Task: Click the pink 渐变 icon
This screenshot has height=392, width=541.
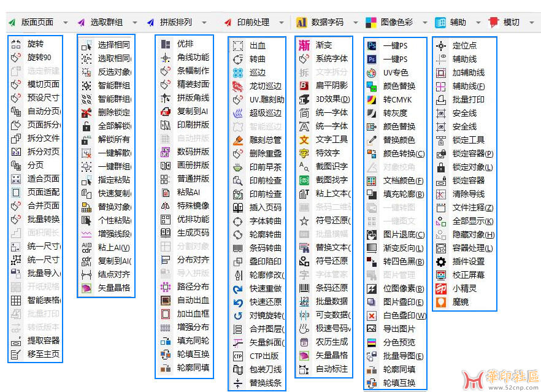Action: pyautogui.click(x=304, y=45)
